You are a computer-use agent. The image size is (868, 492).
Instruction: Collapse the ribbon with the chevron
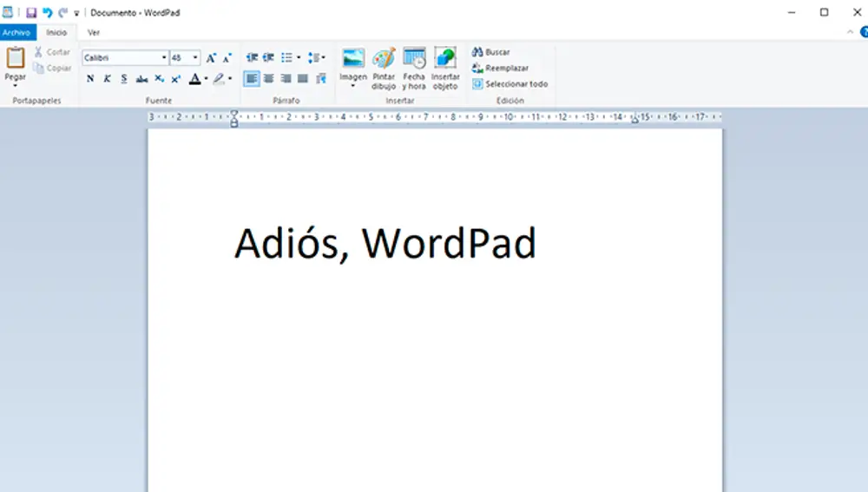(x=851, y=33)
